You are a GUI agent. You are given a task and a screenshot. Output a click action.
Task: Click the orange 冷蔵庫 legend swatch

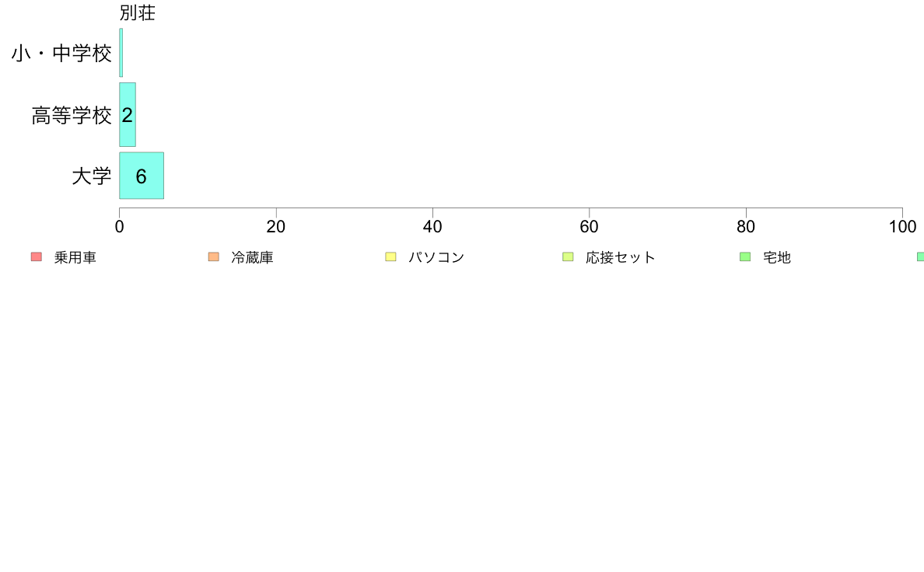click(x=214, y=257)
